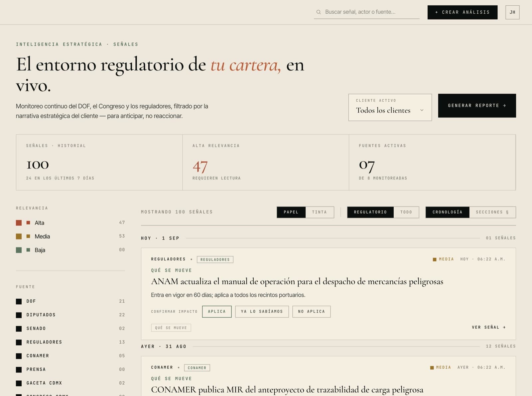The width and height of the screenshot is (532, 396).
Task: Toggle the Prensa source checkbox
Action: 19,369
